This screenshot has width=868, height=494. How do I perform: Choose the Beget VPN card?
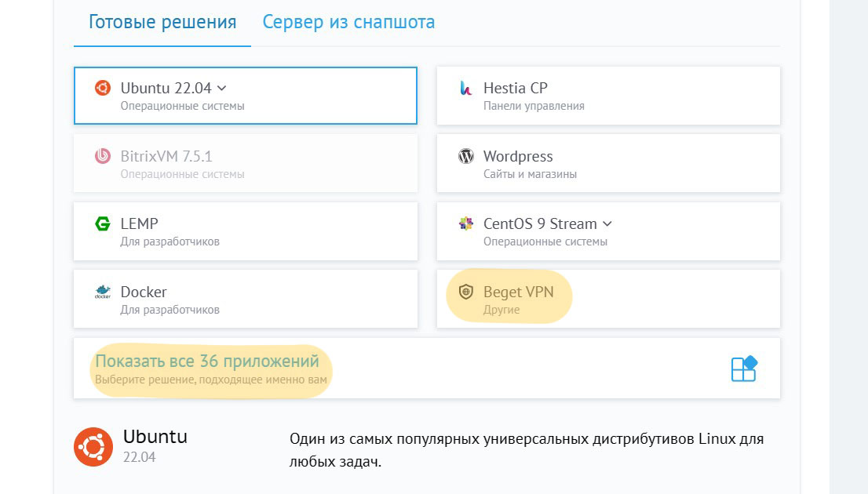point(608,299)
